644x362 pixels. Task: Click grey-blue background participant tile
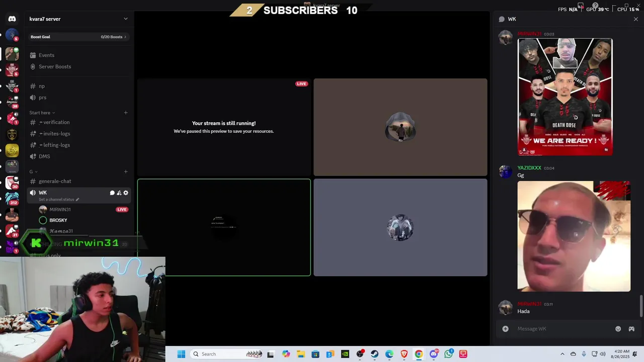pos(400,227)
